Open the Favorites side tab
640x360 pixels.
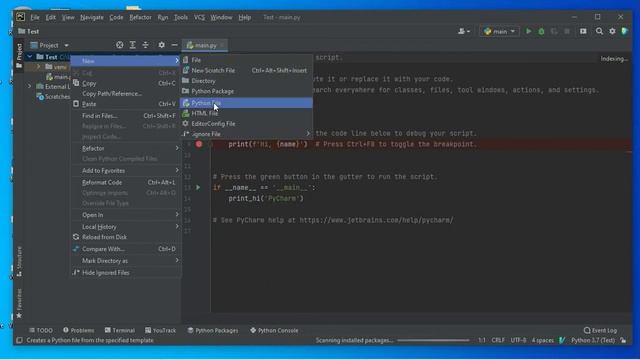tap(19, 304)
